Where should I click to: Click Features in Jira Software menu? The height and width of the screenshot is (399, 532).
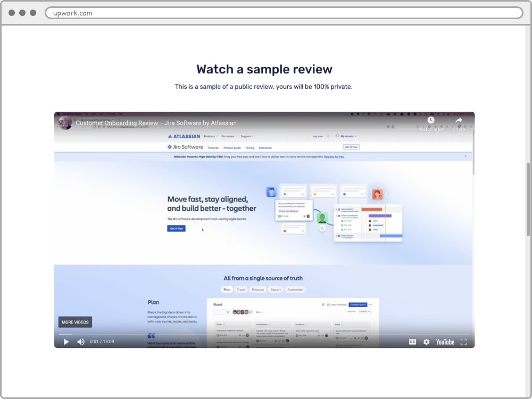[213, 148]
